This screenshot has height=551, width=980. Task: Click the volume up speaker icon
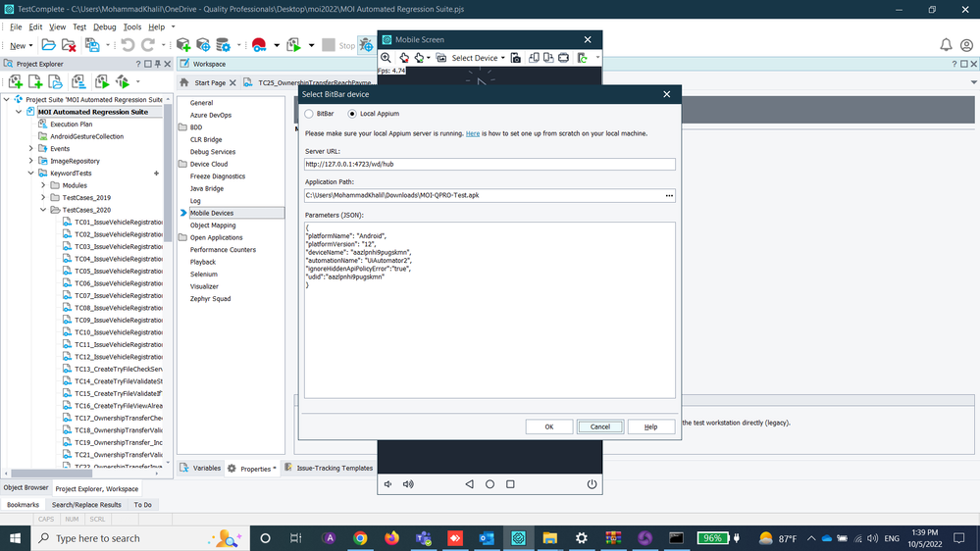[x=408, y=484]
